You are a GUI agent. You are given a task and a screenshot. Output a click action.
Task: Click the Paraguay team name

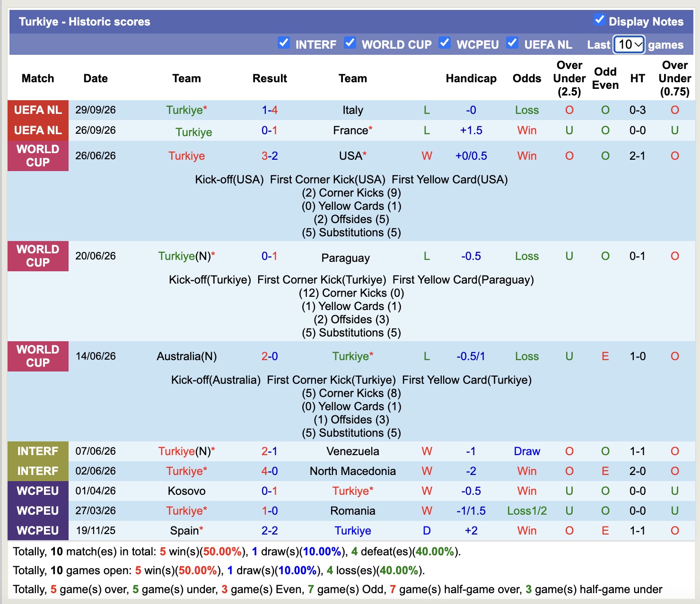pyautogui.click(x=346, y=258)
